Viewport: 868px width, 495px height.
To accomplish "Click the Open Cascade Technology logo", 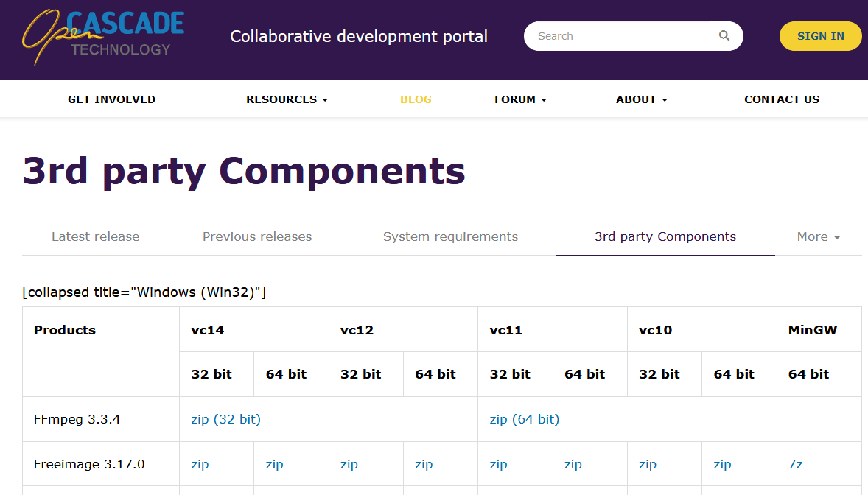I will coord(103,36).
